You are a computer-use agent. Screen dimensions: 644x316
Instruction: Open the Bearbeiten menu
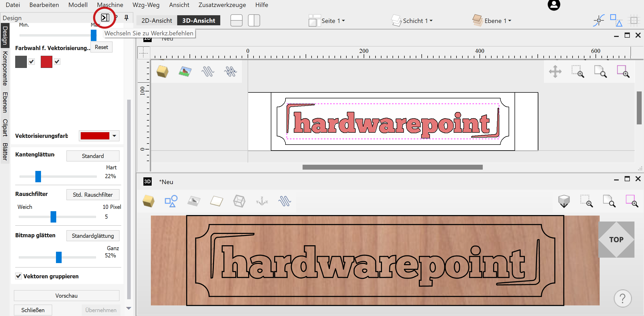click(44, 5)
